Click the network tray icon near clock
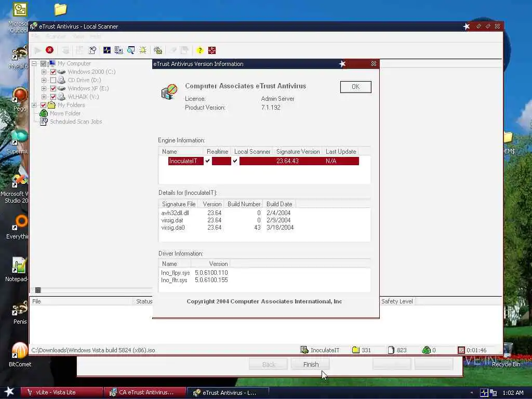Image resolution: width=532 pixels, height=399 pixels. click(x=493, y=393)
